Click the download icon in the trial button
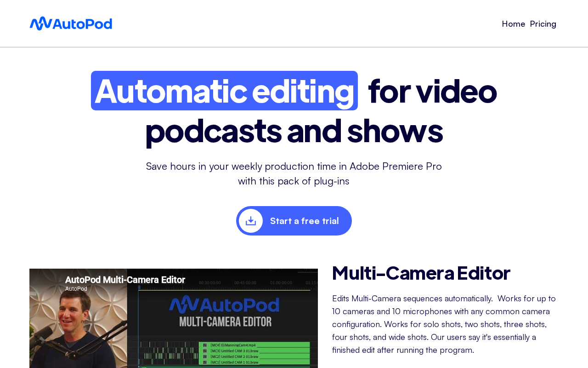The height and width of the screenshot is (368, 588). click(251, 221)
